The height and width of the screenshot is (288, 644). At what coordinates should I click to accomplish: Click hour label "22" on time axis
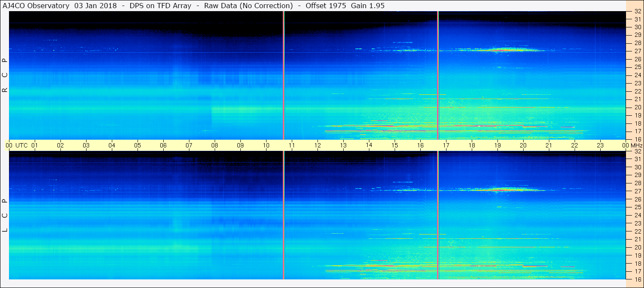click(x=575, y=145)
